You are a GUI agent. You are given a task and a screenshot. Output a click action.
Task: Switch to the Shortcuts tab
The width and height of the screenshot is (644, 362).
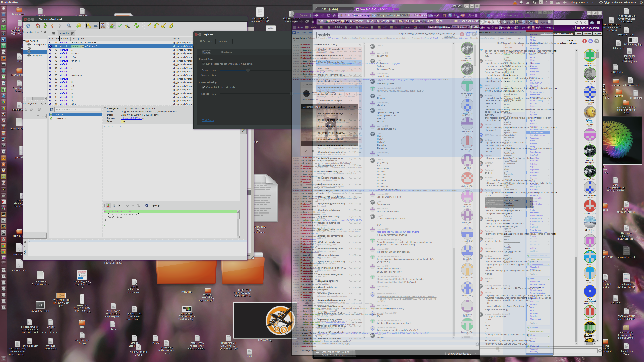tap(226, 52)
